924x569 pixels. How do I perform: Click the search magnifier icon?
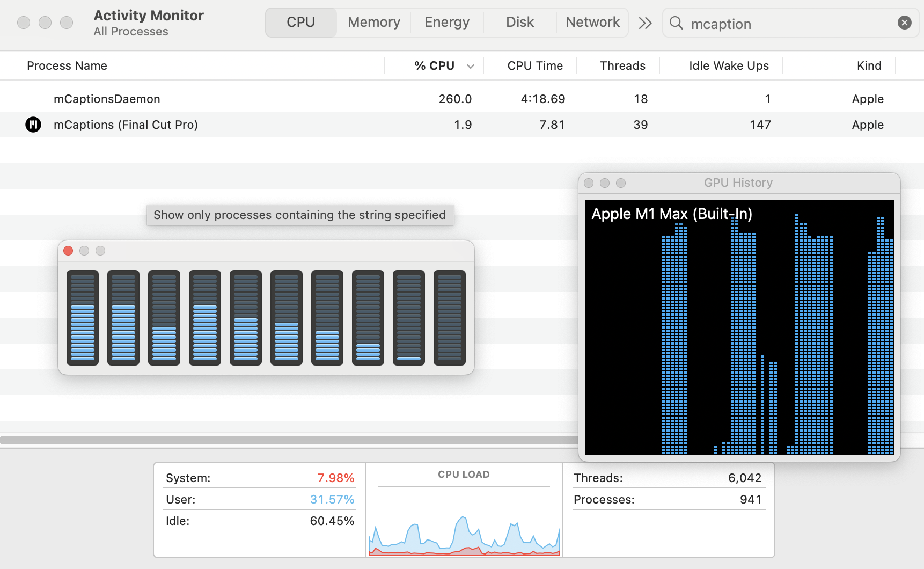click(x=676, y=23)
